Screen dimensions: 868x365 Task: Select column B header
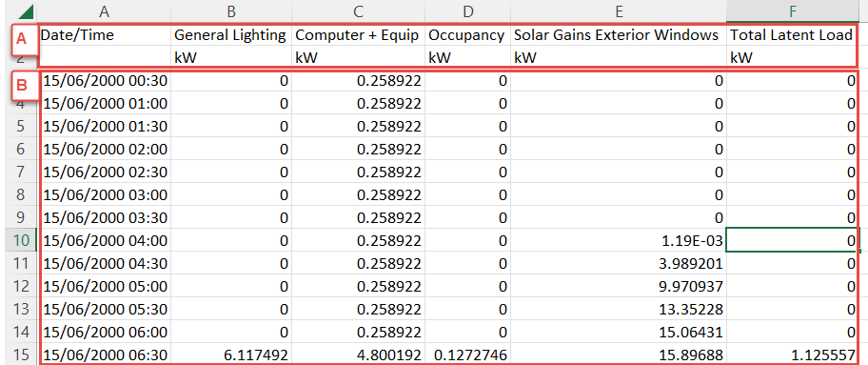tap(231, 11)
